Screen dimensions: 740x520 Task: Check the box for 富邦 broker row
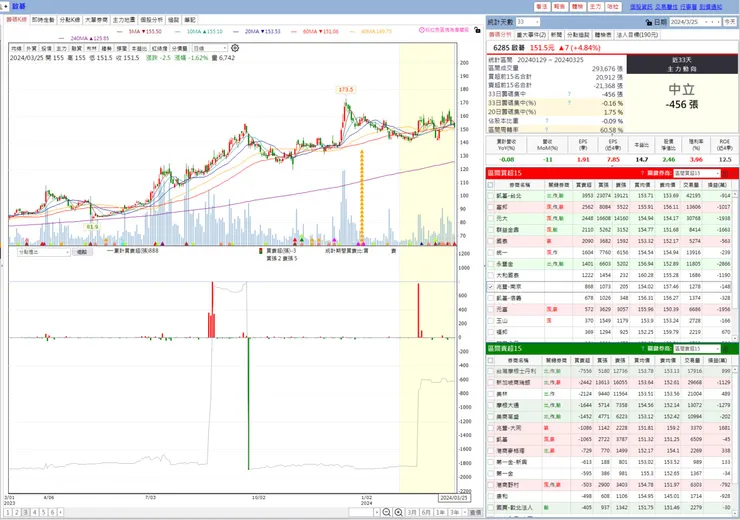pyautogui.click(x=490, y=207)
